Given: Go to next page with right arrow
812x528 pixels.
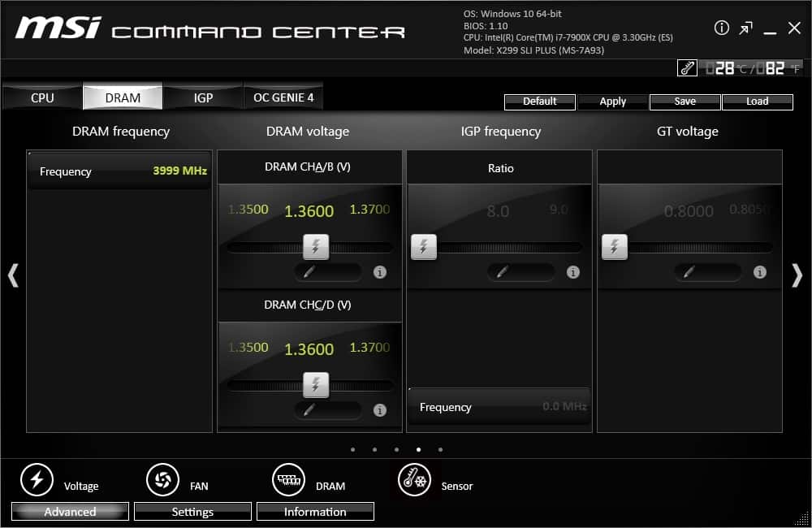Looking at the screenshot, I should 797,275.
